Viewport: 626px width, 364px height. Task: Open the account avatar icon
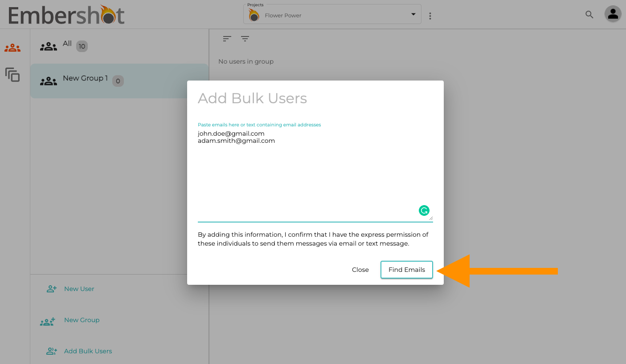point(613,14)
